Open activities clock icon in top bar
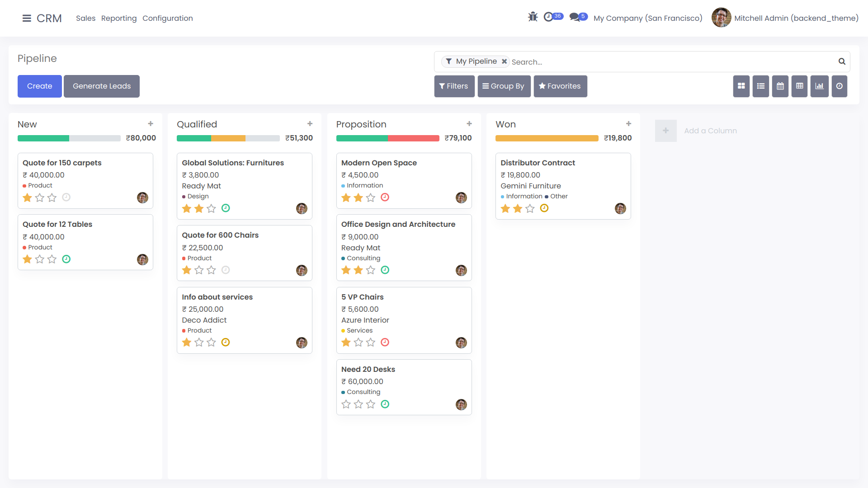The image size is (868, 488). [548, 17]
